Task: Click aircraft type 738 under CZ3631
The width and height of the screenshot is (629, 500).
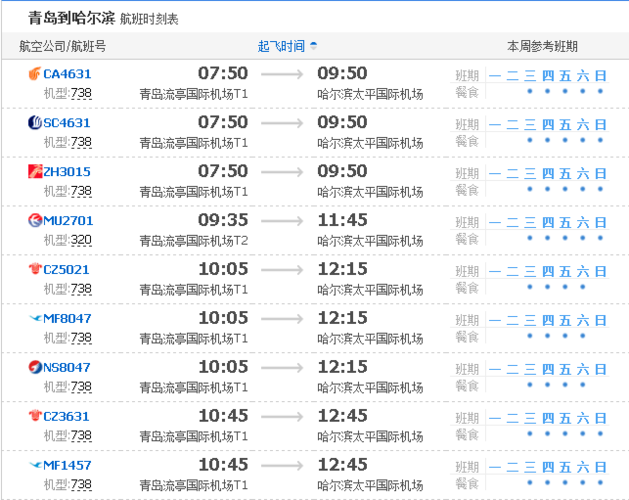Action: pyautogui.click(x=81, y=436)
